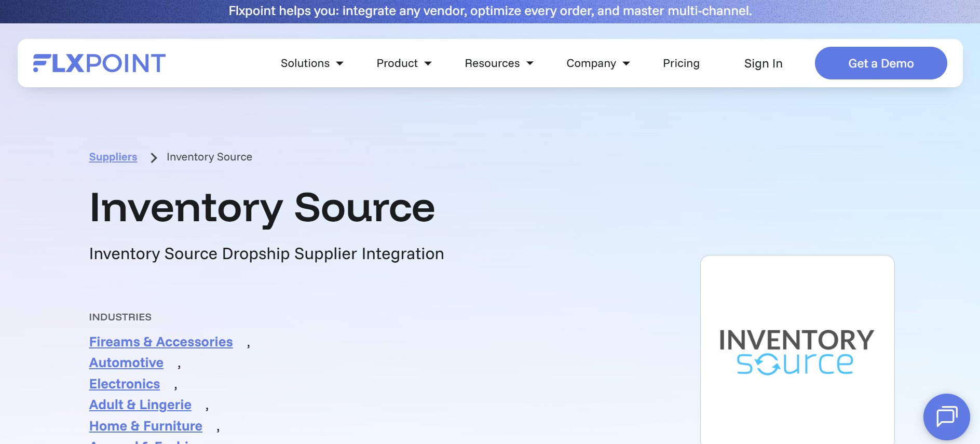Open the Electronics industry link
The width and height of the screenshot is (980, 444).
point(125,384)
